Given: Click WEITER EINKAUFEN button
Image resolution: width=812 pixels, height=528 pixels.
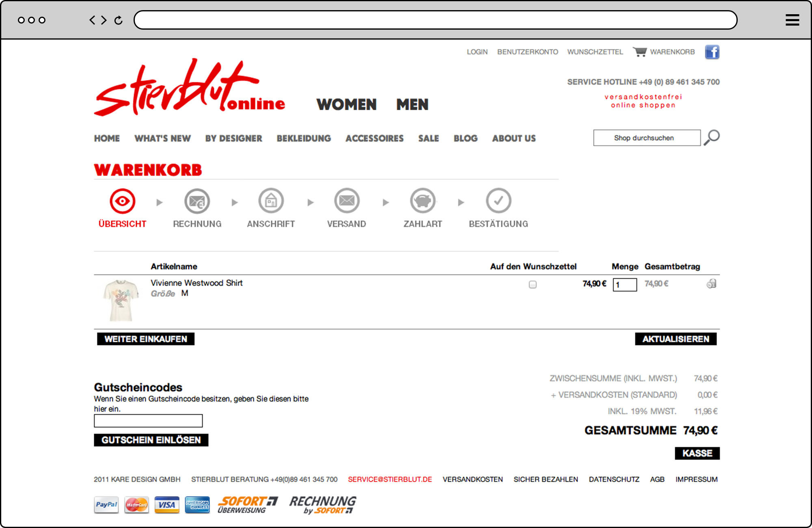Looking at the screenshot, I should tap(146, 339).
